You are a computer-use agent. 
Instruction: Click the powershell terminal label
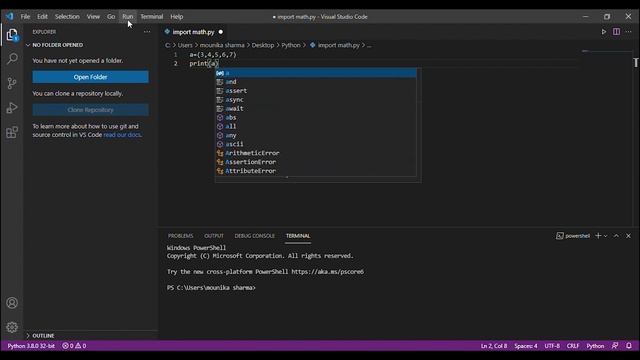[573, 236]
